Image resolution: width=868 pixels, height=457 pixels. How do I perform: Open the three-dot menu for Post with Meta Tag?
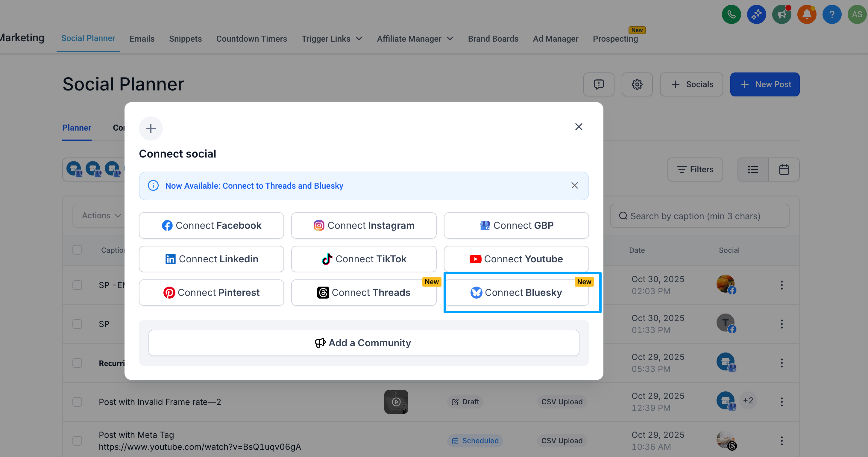click(x=782, y=440)
